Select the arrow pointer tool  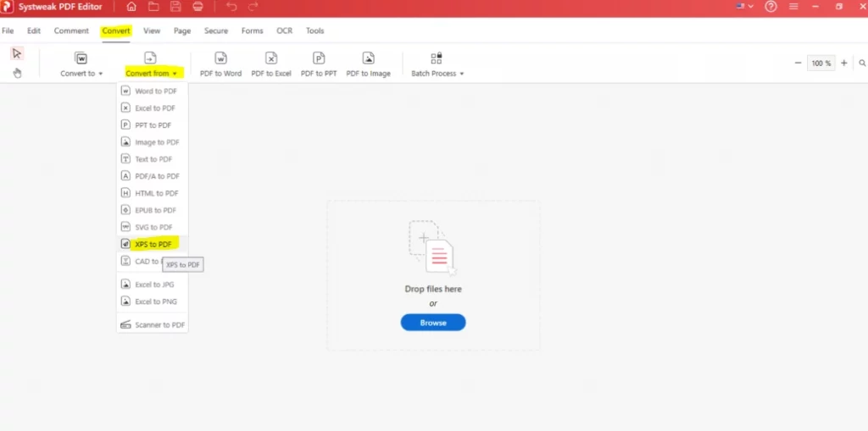click(17, 53)
